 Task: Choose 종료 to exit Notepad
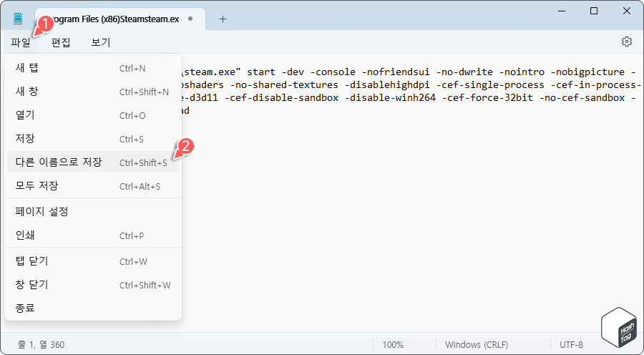tap(93, 308)
